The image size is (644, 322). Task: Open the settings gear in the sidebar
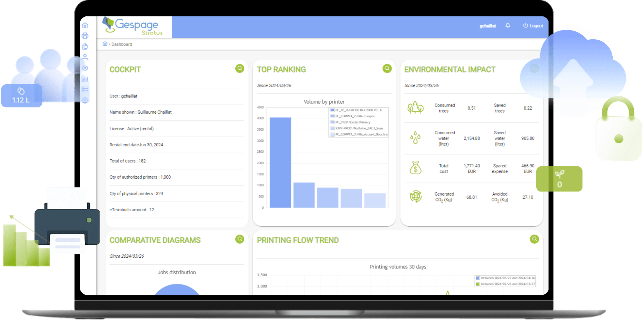click(85, 100)
